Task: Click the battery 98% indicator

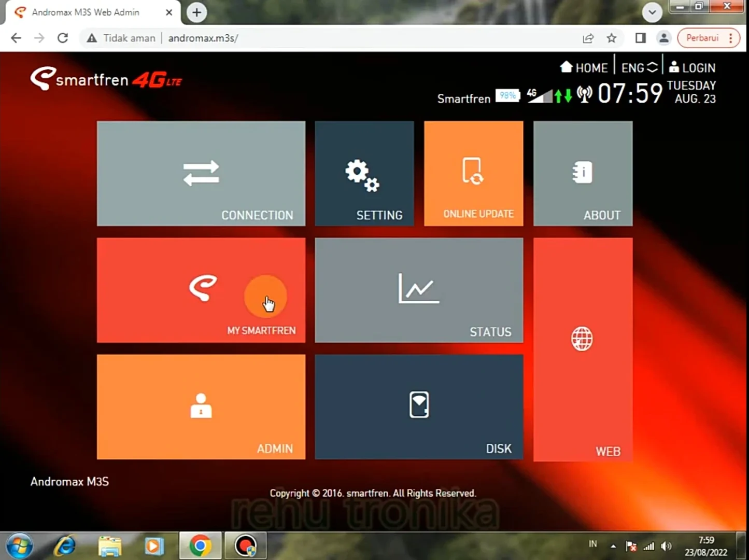Action: pos(508,96)
